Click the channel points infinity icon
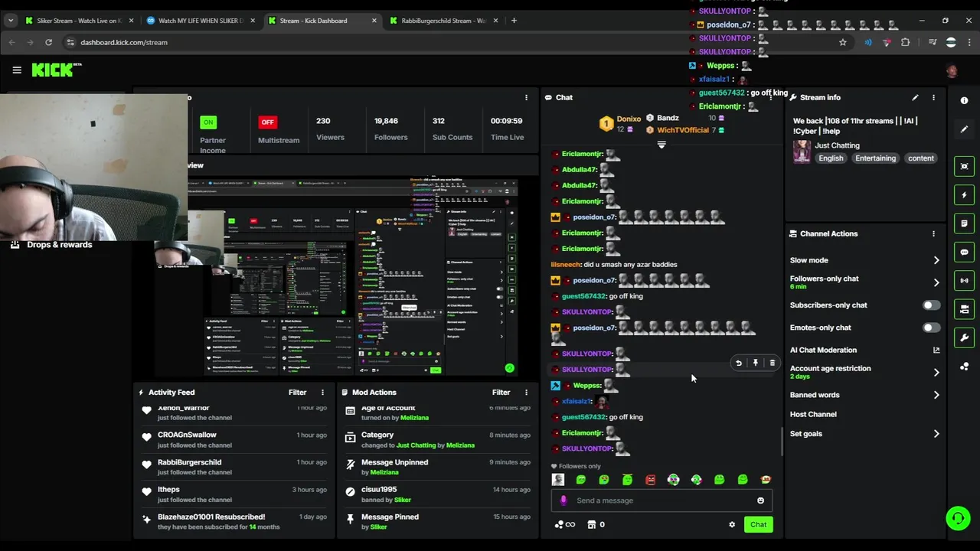This screenshot has height=551, width=980. click(x=564, y=525)
